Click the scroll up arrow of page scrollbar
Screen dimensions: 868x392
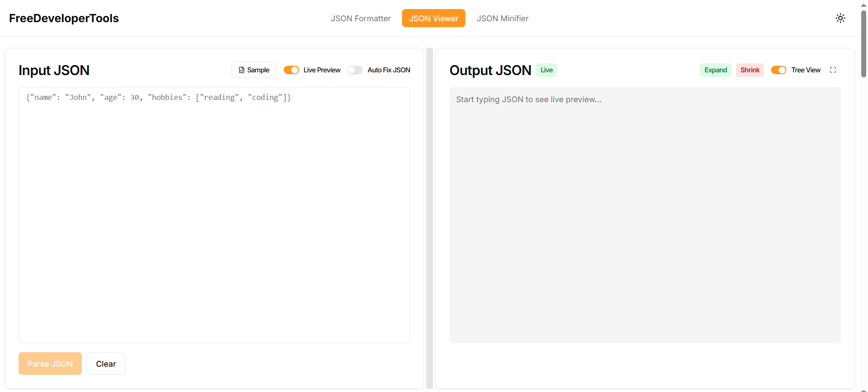(x=863, y=5)
